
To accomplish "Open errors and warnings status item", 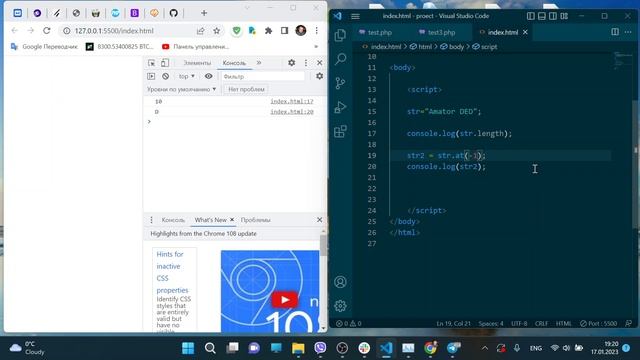I will pyautogui.click(x=349, y=323).
